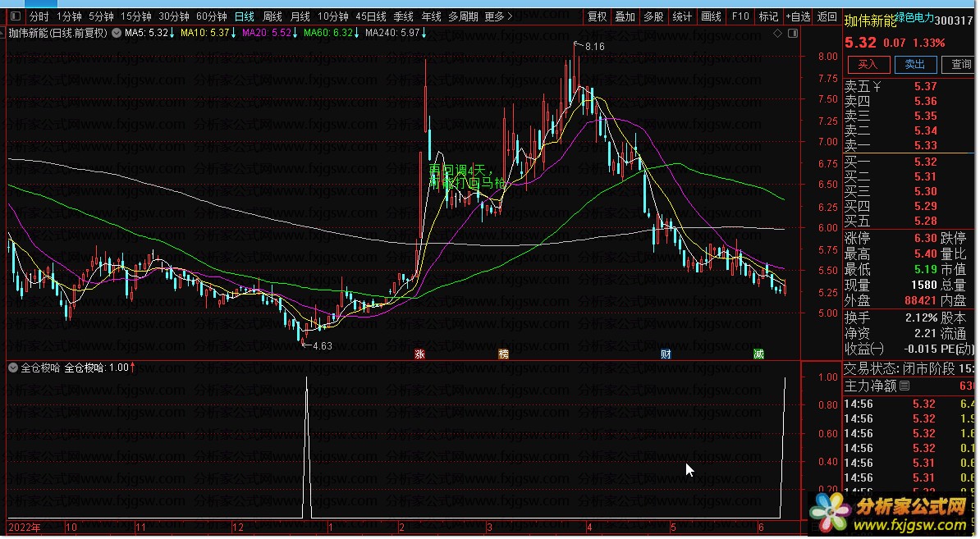The width and height of the screenshot is (980, 539).
Task: Switch to 5分钟 period
Action: click(x=101, y=17)
